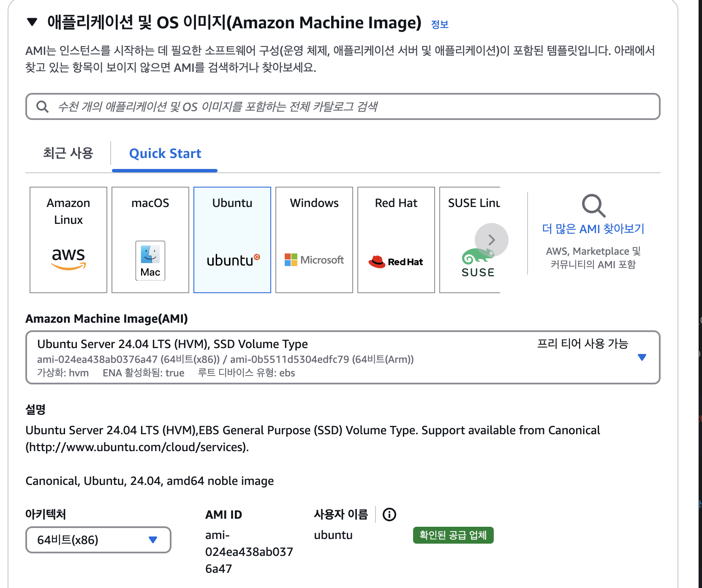702x588 pixels.
Task: Select the Quick Start tab
Action: (x=165, y=153)
